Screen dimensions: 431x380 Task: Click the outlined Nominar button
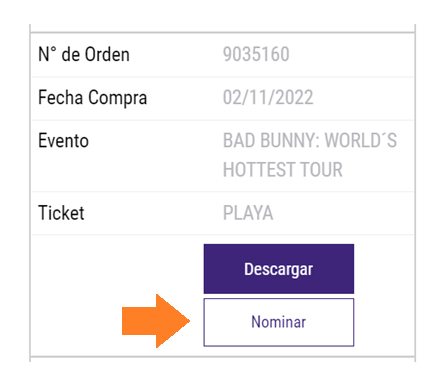279,322
